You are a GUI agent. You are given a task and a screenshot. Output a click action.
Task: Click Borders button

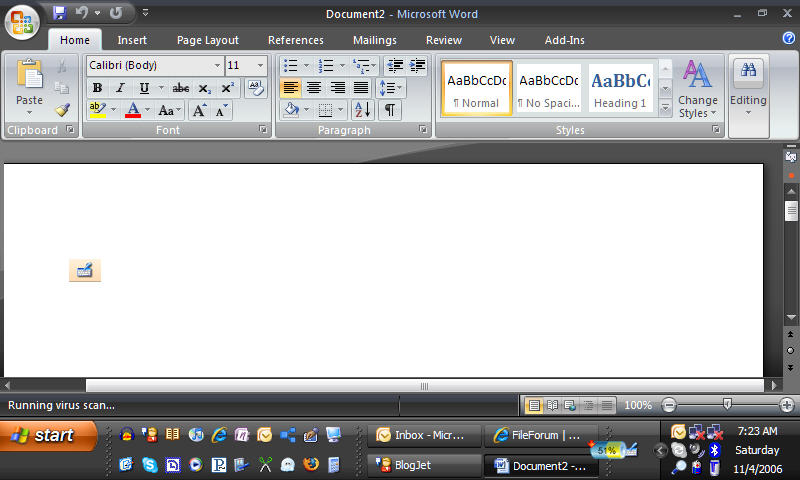(325, 110)
